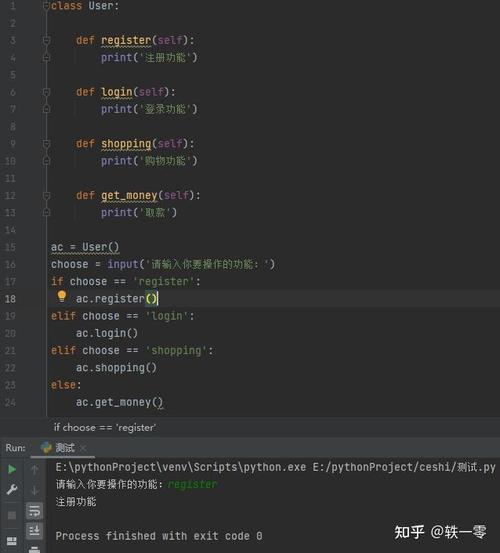Click the 注册功能 console output line
500x553 pixels.
[76, 502]
